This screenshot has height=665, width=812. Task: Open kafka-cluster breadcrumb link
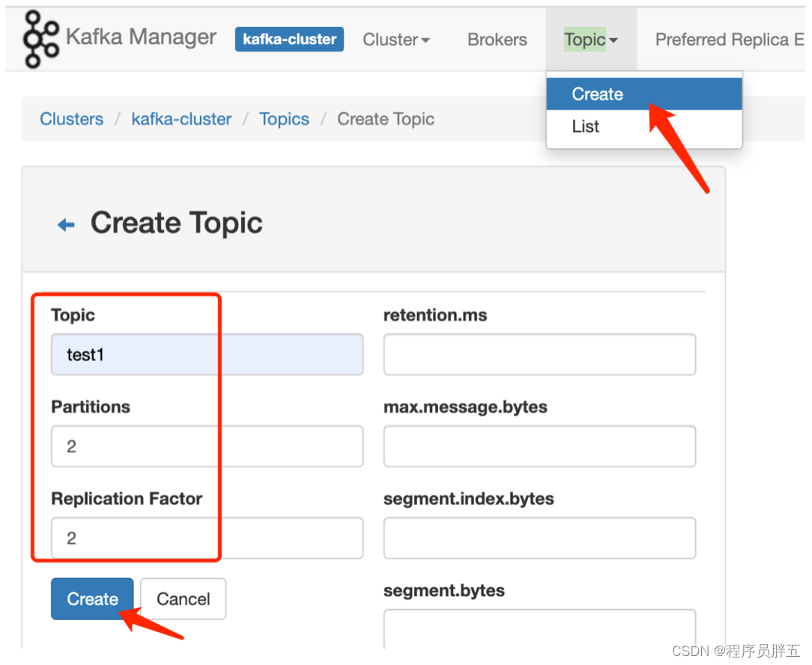pyautogui.click(x=181, y=119)
